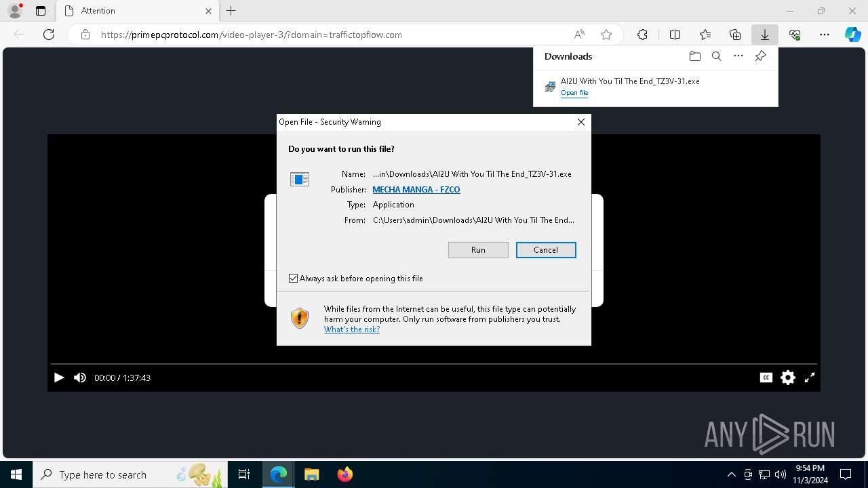View site information lock icon
The width and height of the screenshot is (868, 488).
pyautogui.click(x=85, y=35)
